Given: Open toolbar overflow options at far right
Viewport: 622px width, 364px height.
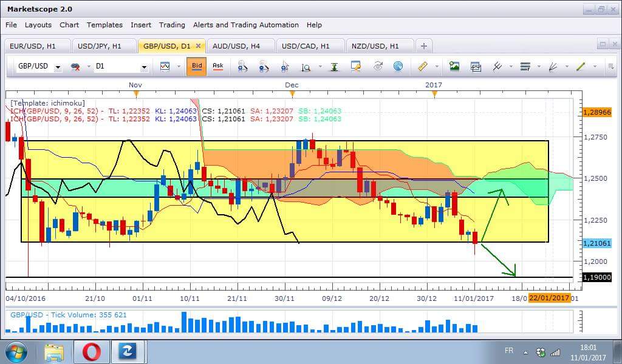Looking at the screenshot, I should point(611,67).
